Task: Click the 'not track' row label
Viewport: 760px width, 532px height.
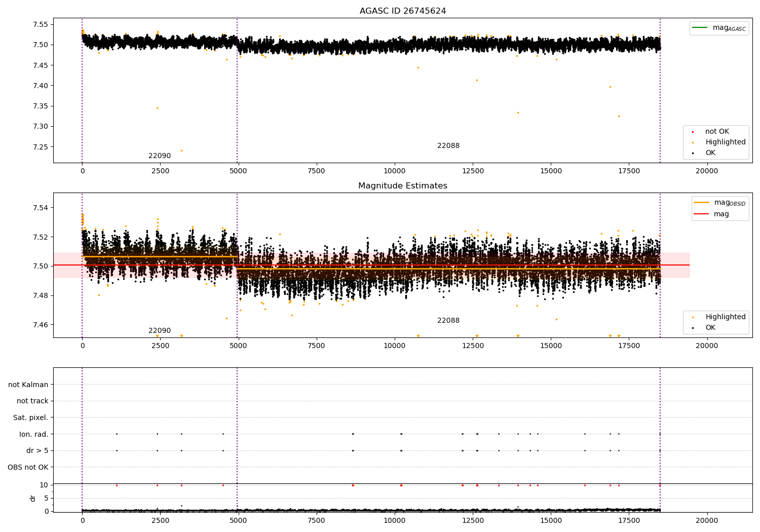Action: (x=32, y=401)
